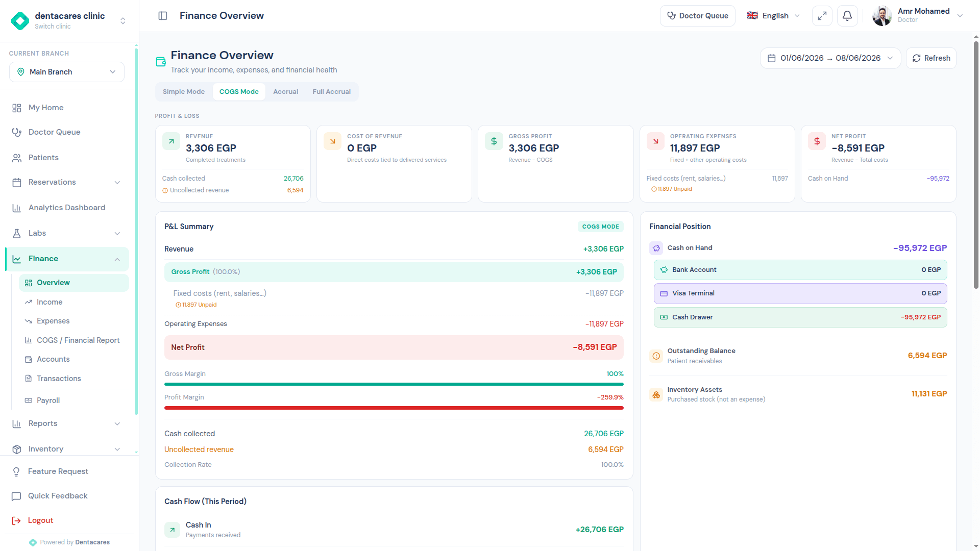
Task: Switch to Simple Mode tab
Action: tap(184, 92)
